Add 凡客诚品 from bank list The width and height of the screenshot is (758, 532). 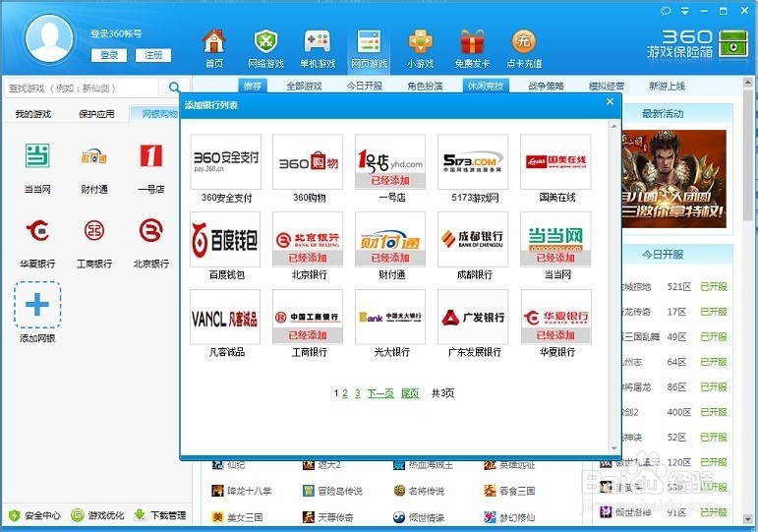(x=225, y=317)
